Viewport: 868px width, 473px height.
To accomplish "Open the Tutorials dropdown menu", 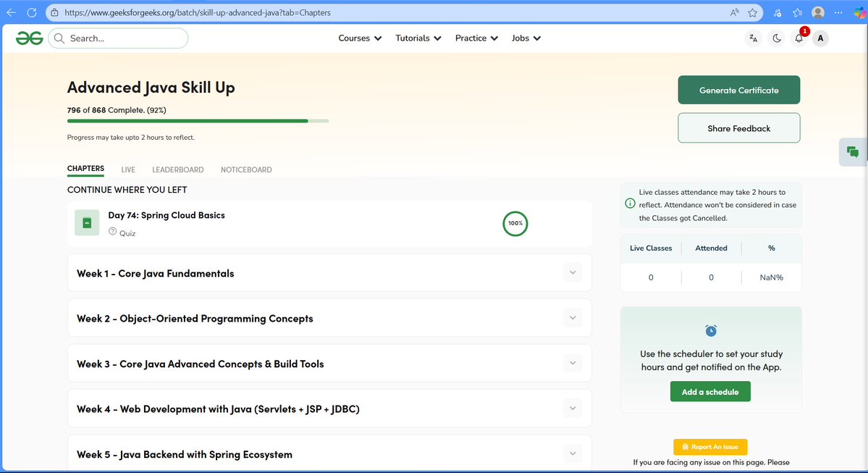I will [418, 38].
